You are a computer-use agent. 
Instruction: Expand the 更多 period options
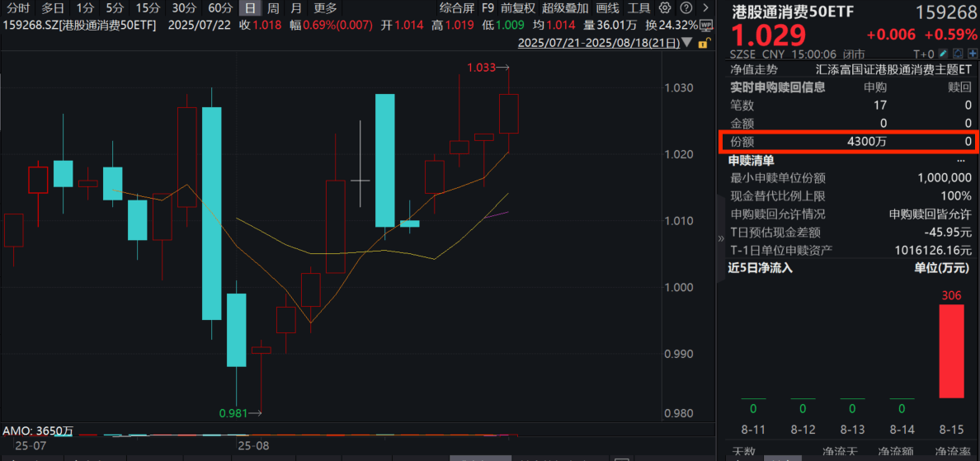pos(325,7)
